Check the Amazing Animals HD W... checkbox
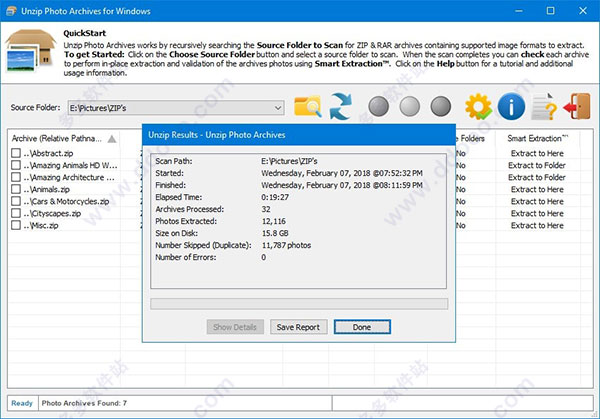Screen dimensions: 600x419 pyautogui.click(x=16, y=165)
